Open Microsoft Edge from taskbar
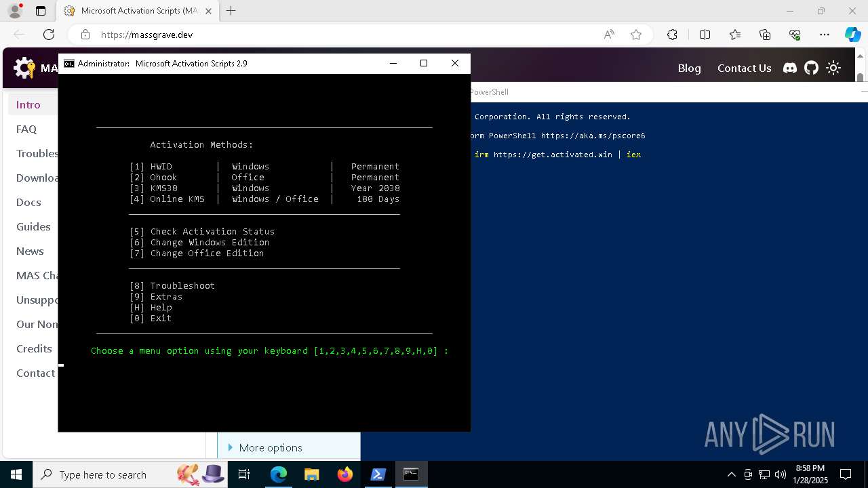 (x=279, y=474)
